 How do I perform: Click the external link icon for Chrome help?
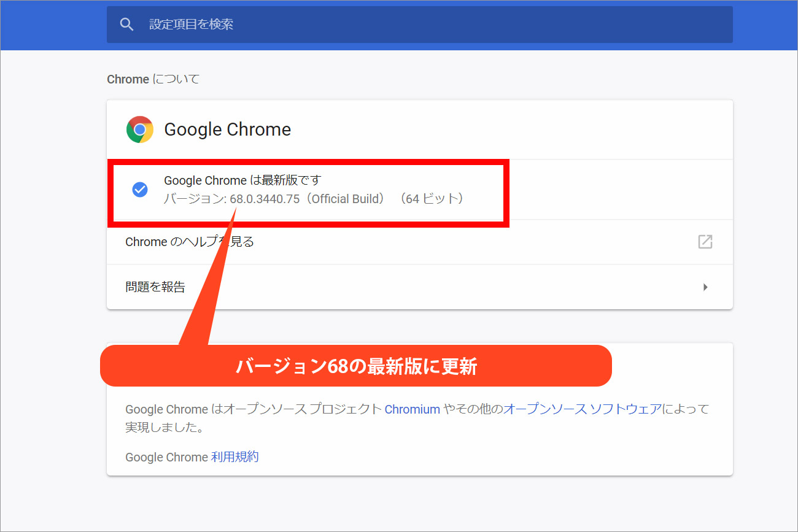(705, 242)
